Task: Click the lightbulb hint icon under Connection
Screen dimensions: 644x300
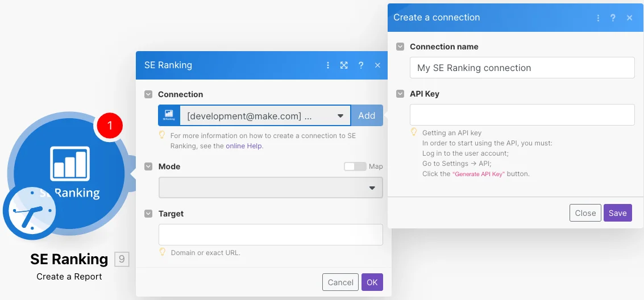Action: (x=162, y=135)
